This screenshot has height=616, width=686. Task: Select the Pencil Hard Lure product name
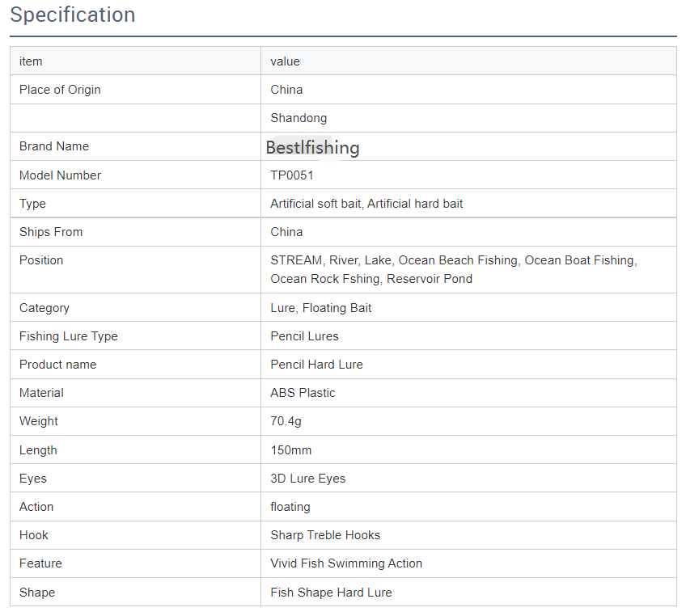pyautogui.click(x=317, y=365)
